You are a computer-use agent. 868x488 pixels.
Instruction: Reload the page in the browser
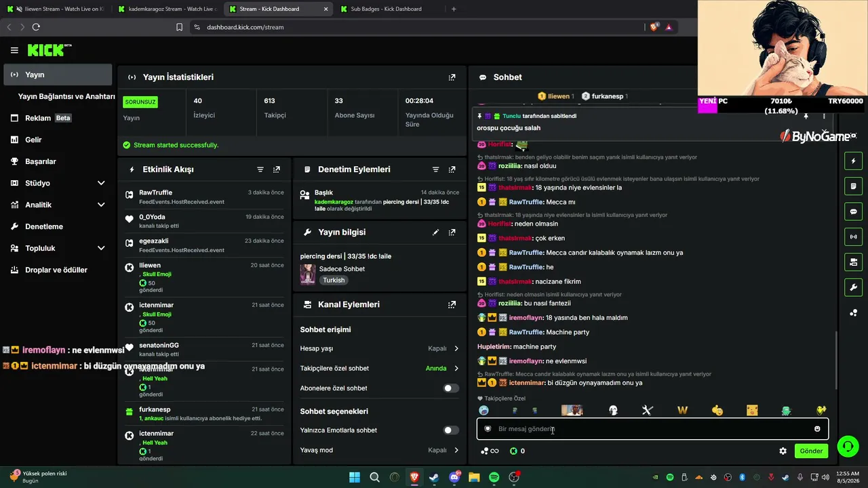pos(36,27)
